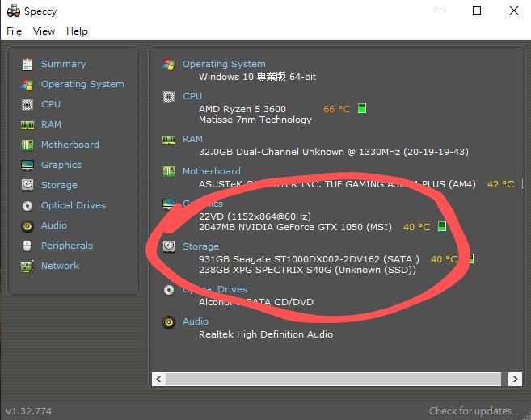Viewport: 531px width, 420px height.
Task: Select the CPU chip icon in sidebar
Action: pyautogui.click(x=27, y=104)
